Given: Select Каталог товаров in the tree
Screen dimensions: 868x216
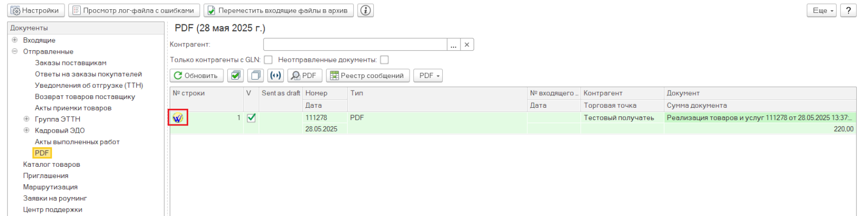Looking at the screenshot, I should [52, 165].
